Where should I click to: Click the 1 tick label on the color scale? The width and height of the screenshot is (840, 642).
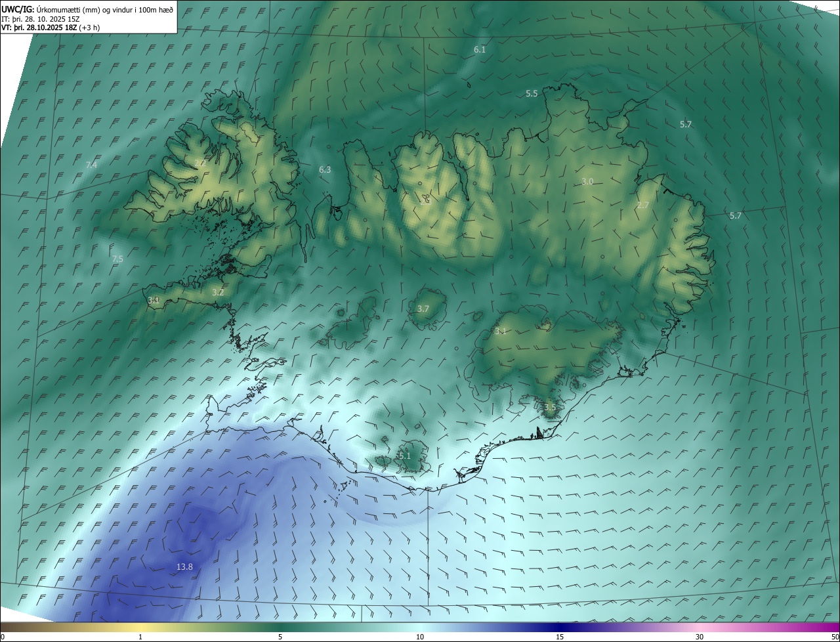pos(140,637)
